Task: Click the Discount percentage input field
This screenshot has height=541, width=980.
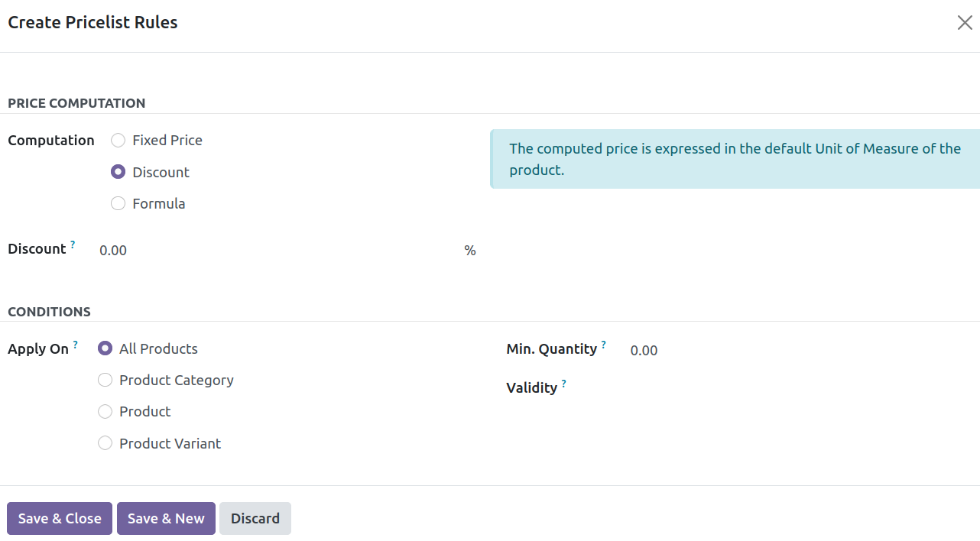Action: [x=275, y=251]
